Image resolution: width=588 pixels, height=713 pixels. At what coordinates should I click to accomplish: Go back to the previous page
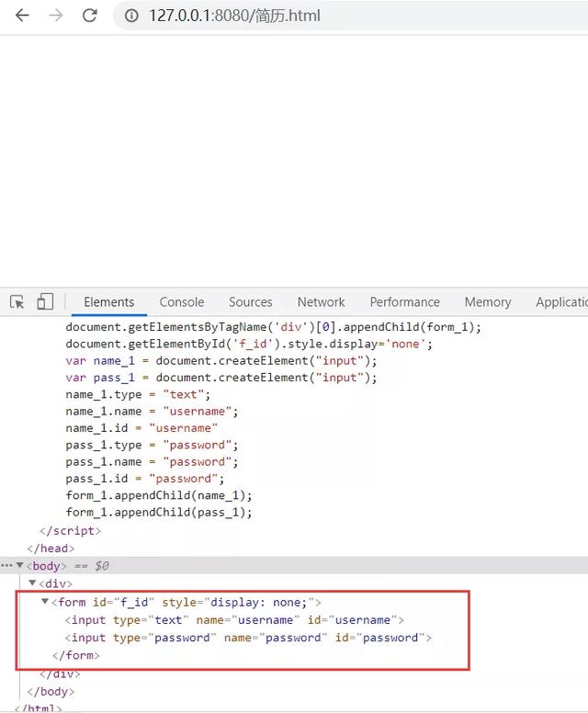coord(22,16)
